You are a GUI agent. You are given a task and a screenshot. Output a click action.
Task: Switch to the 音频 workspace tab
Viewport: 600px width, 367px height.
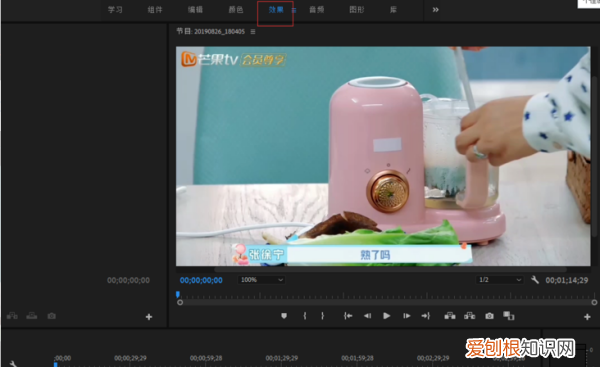pos(316,10)
